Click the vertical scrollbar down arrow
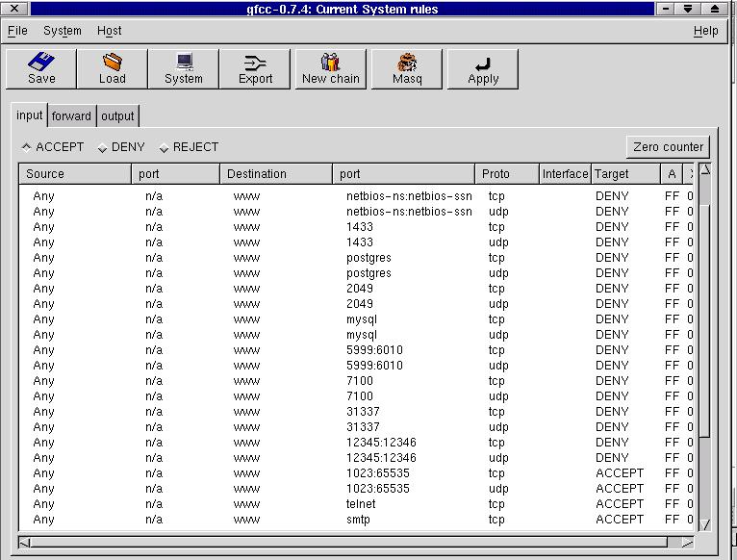Viewport: 737px width, 560px height. point(705,524)
